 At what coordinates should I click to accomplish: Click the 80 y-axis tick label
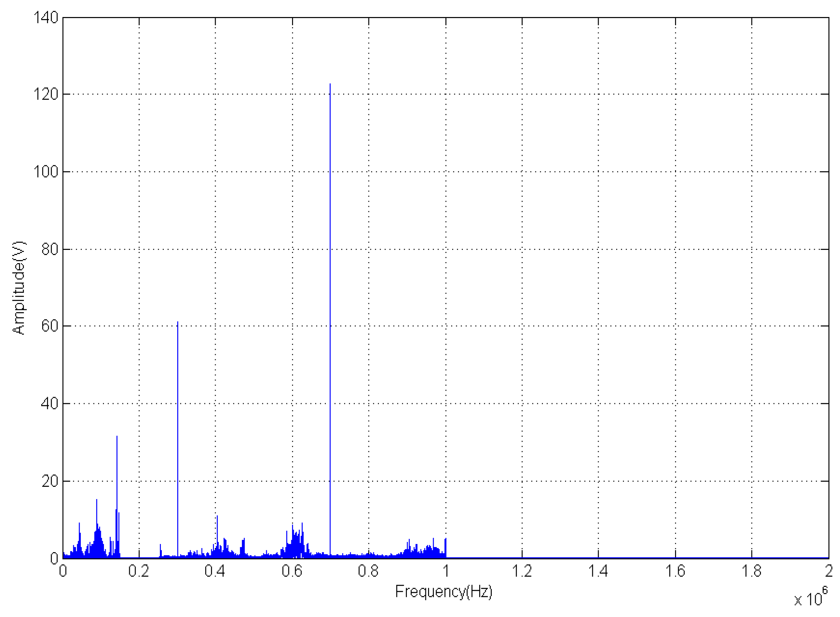tap(50, 249)
